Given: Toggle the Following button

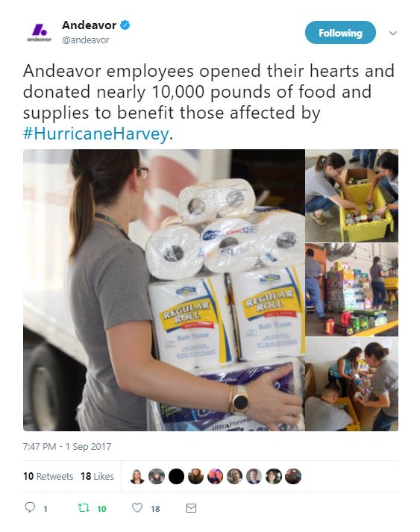Looking at the screenshot, I should 340,33.
